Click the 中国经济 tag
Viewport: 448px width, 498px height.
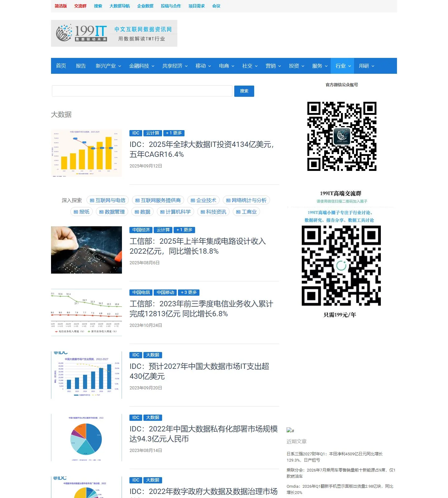click(x=141, y=230)
